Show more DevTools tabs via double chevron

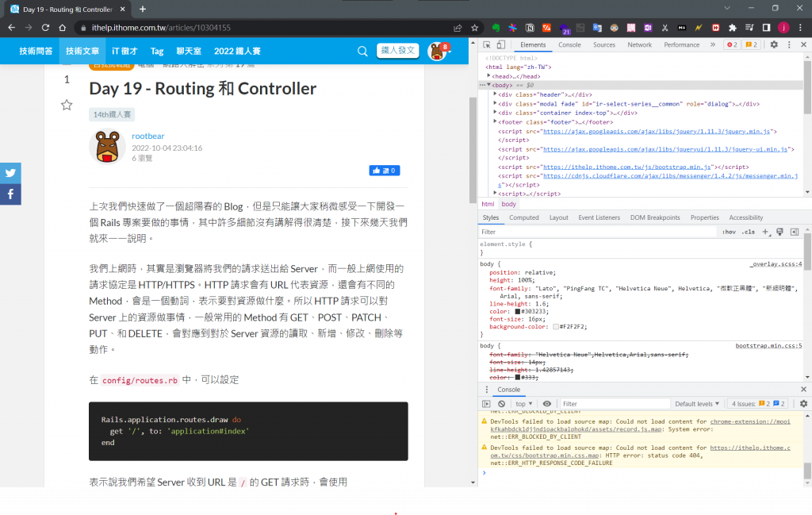point(713,45)
